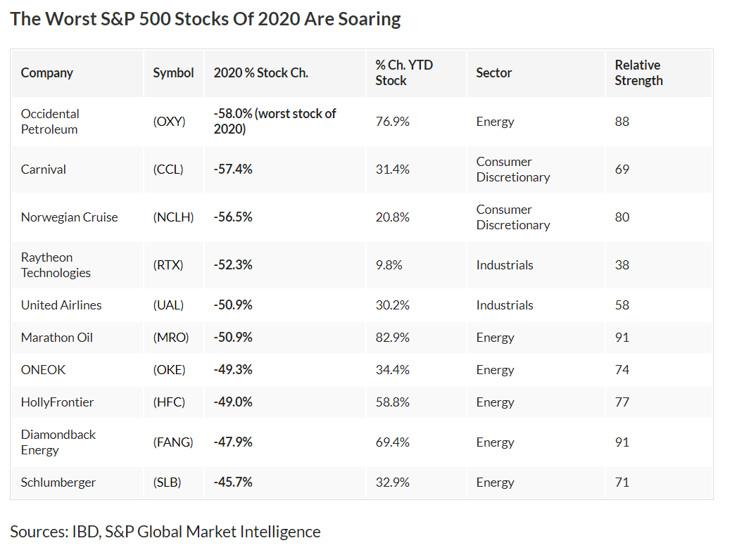Viewport: 756px width, 550px height.
Task: Click the United Airlines row name
Action: pyautogui.click(x=61, y=305)
